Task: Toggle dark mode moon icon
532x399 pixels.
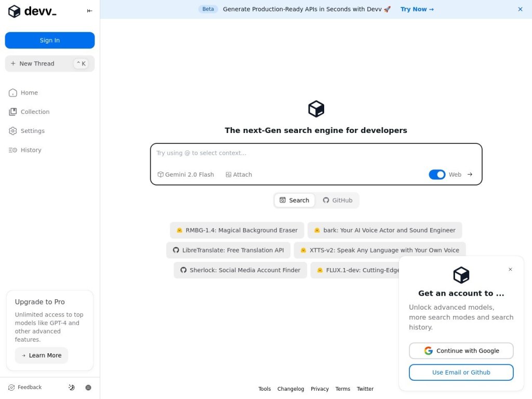Action: point(71,388)
